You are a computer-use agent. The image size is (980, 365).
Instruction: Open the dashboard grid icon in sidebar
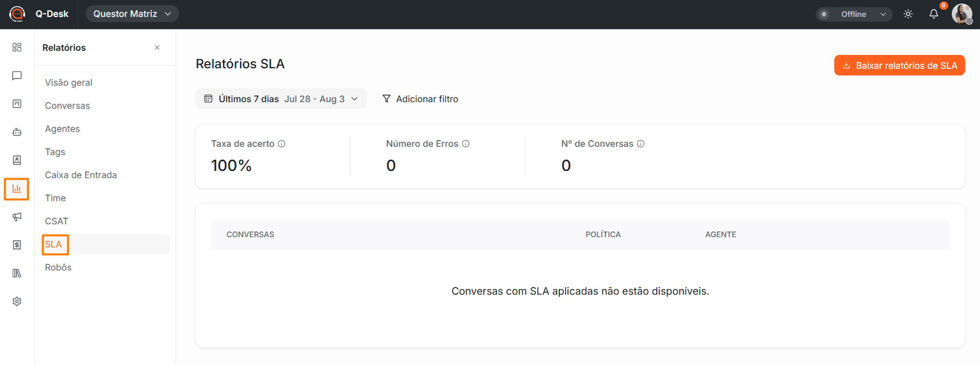click(17, 47)
